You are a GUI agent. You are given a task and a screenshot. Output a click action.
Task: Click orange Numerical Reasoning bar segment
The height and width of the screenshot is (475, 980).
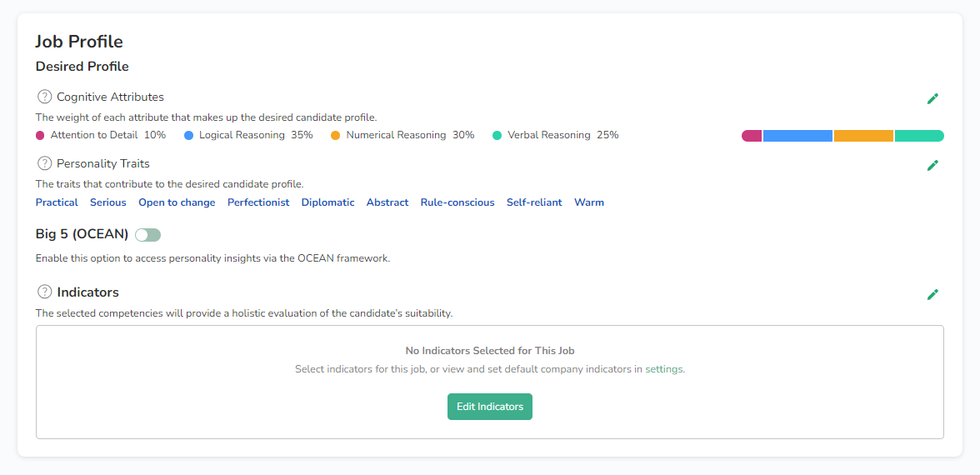[863, 136]
